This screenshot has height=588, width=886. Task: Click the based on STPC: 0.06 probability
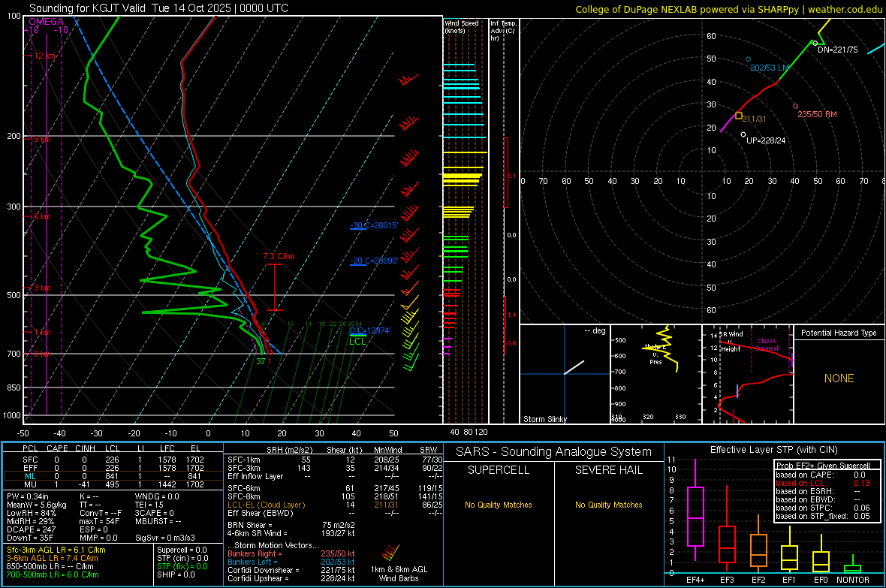(823, 508)
